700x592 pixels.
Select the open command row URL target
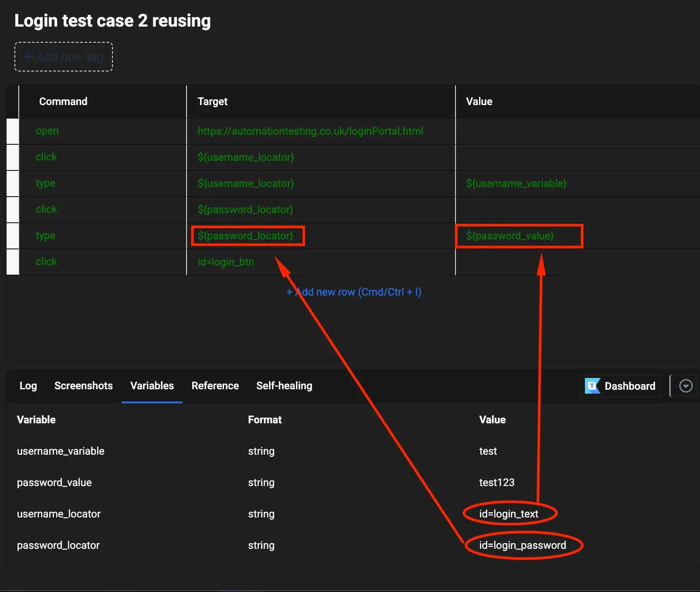tap(310, 131)
